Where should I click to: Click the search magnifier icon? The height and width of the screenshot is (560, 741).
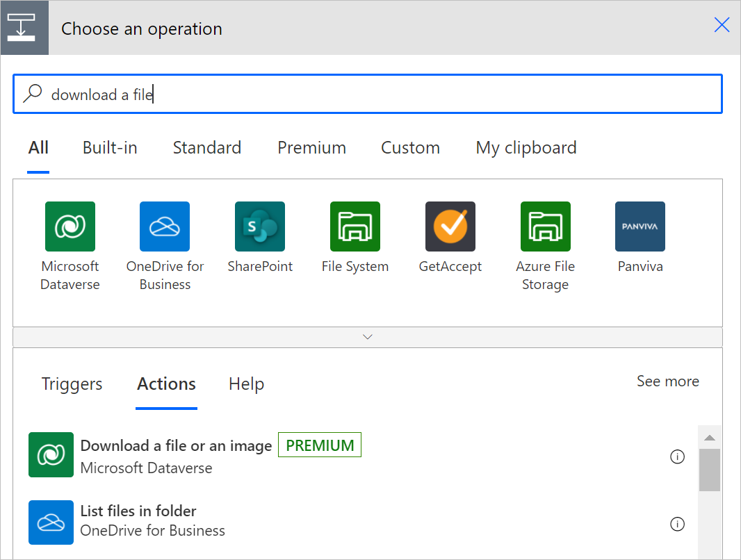33,92
